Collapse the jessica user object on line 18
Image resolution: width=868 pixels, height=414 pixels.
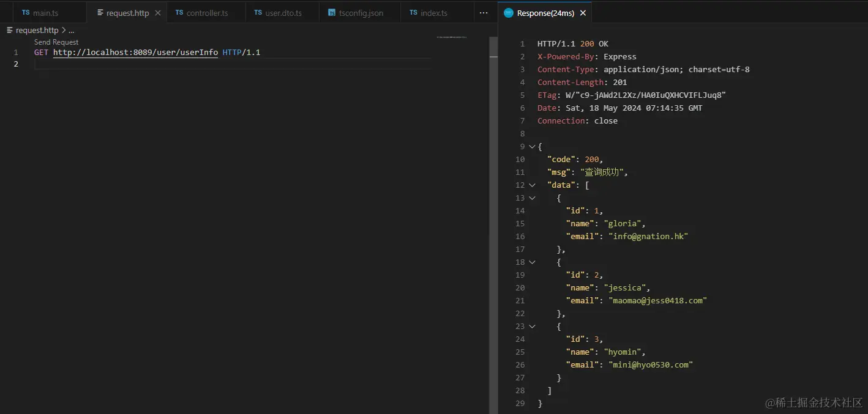pos(532,262)
